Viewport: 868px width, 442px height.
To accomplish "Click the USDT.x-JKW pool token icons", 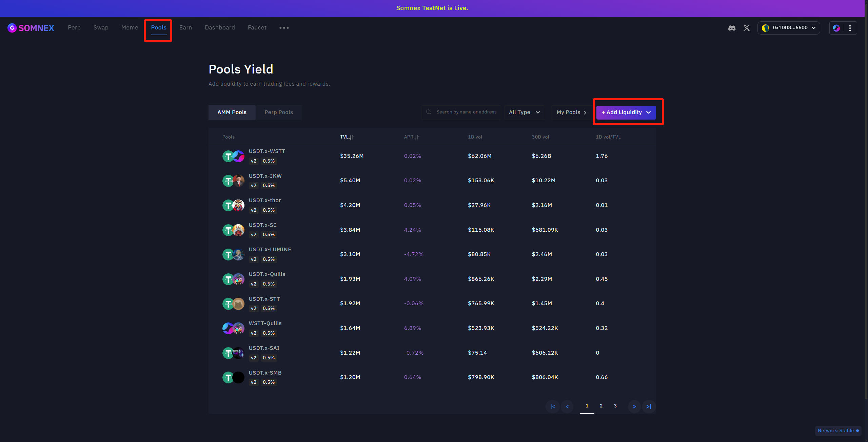I will click(x=233, y=181).
